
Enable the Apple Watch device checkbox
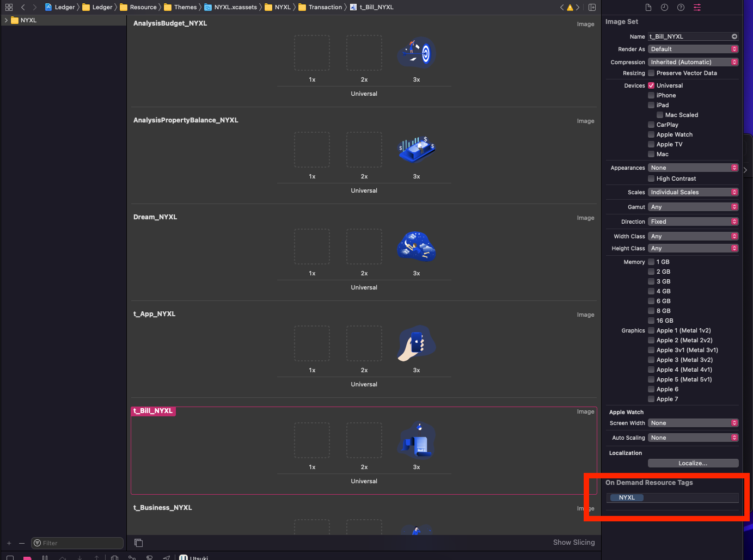pos(651,134)
